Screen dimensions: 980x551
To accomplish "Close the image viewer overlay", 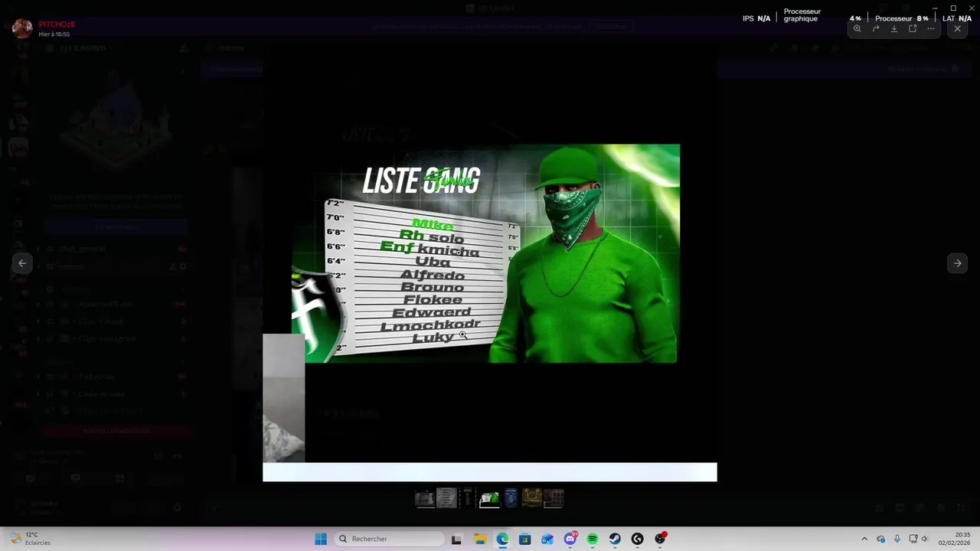I will click(957, 28).
